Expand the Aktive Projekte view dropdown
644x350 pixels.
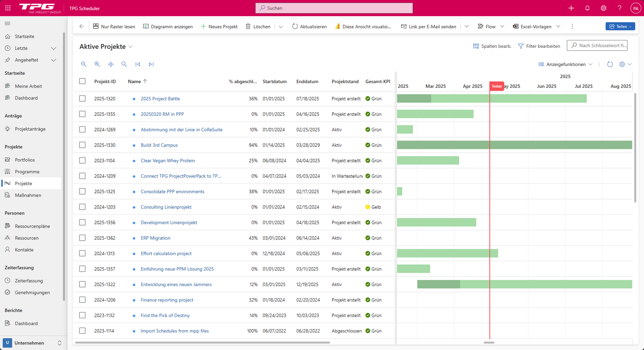131,47
